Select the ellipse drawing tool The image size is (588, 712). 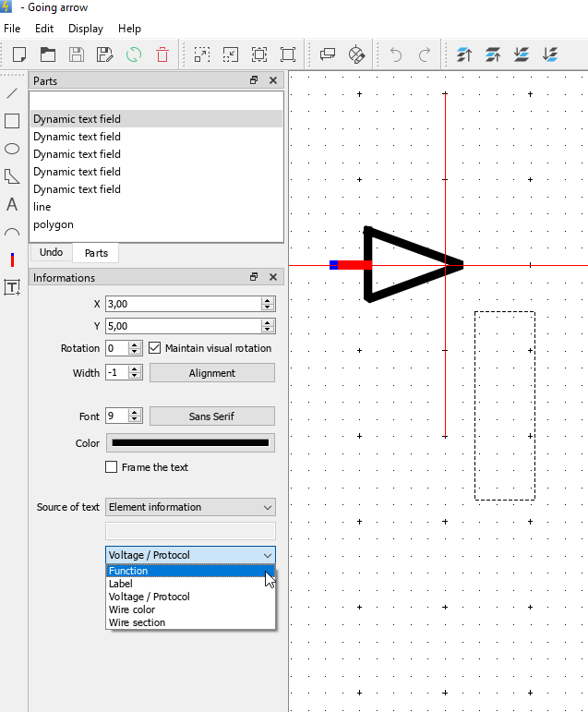coord(12,149)
